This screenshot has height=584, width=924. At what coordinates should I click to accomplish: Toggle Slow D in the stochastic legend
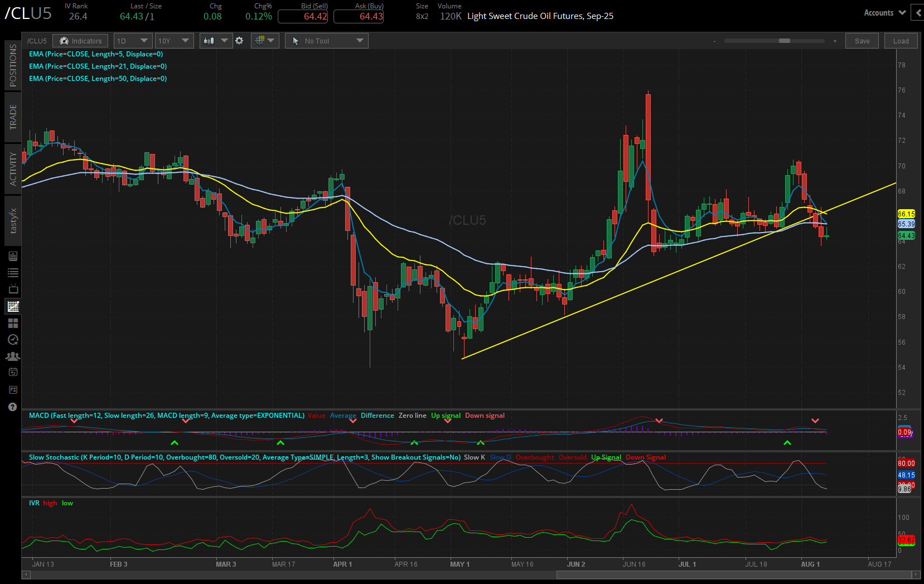pos(500,457)
